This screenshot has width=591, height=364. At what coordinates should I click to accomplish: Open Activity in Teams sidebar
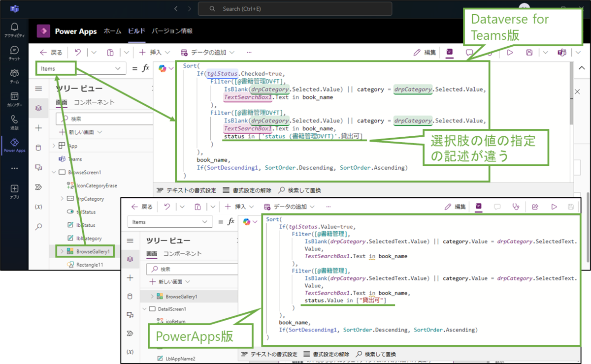14,30
